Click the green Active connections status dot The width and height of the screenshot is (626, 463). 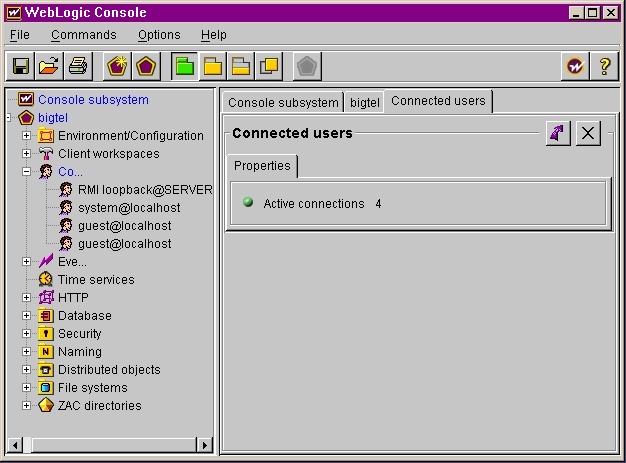point(248,202)
